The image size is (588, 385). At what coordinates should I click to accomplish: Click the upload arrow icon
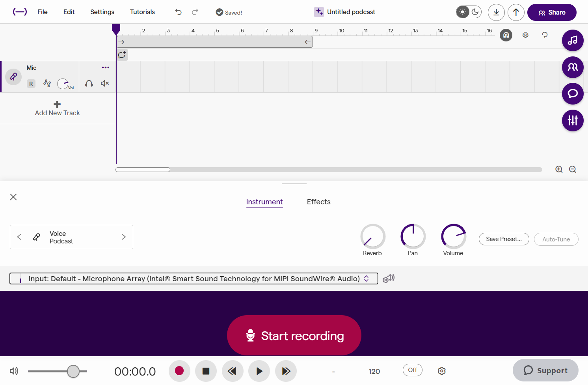[516, 12]
